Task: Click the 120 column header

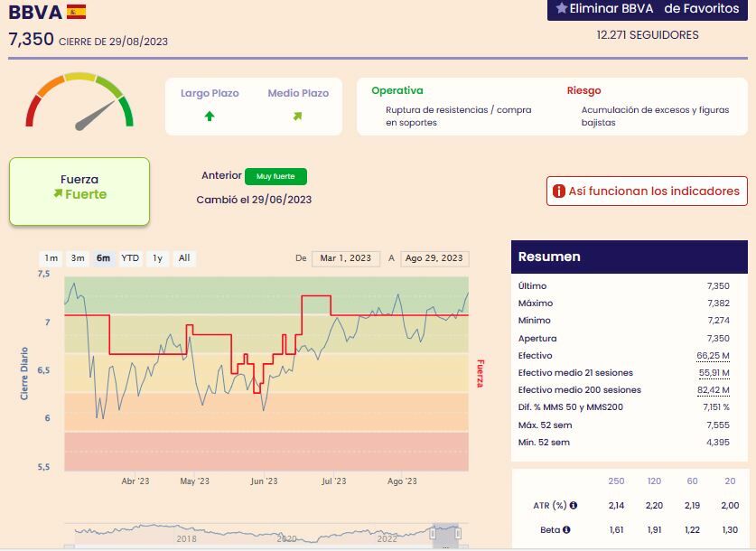Action: click(x=654, y=481)
